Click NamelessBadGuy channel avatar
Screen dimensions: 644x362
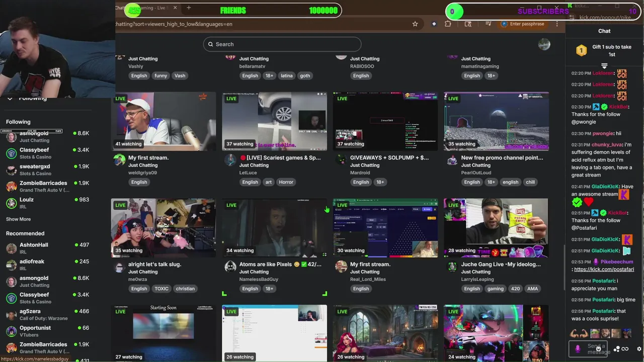tap(230, 266)
